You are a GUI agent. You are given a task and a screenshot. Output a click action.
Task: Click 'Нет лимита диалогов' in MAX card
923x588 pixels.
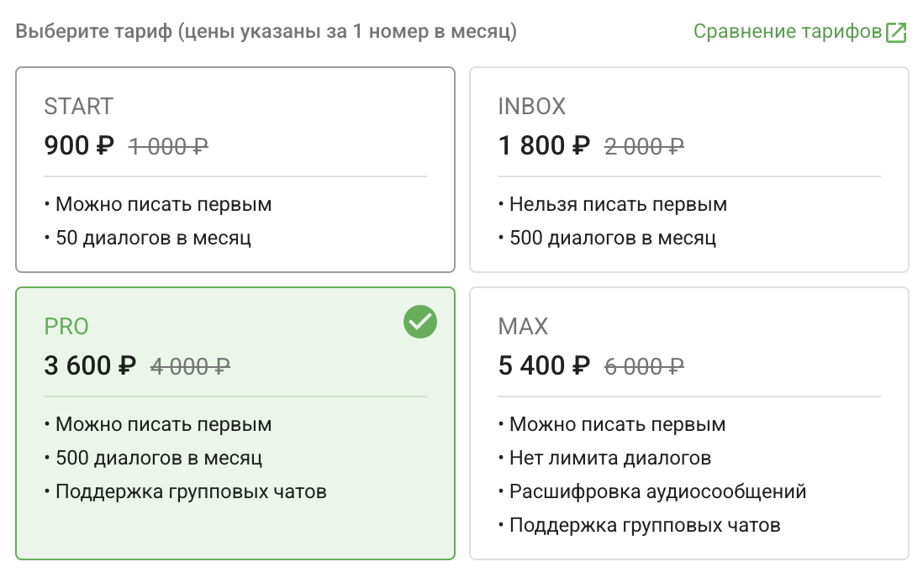tap(610, 458)
